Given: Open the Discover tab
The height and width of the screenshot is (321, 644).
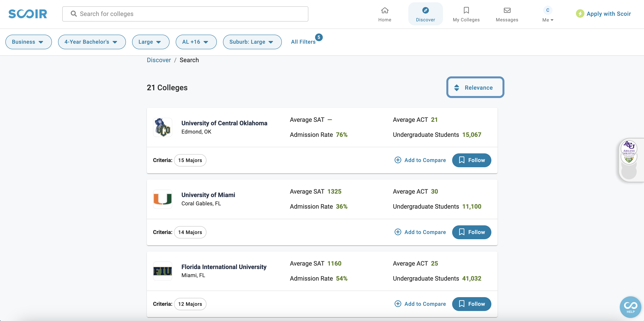Looking at the screenshot, I should (425, 14).
